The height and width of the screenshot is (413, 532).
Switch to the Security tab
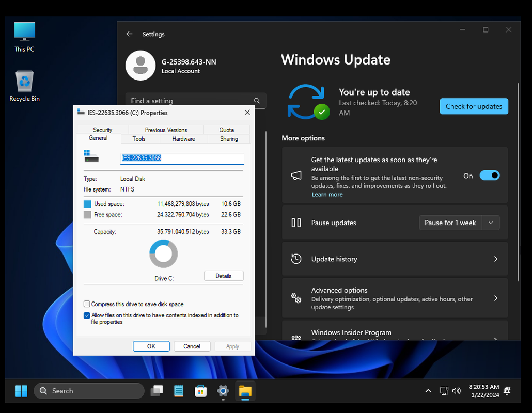click(x=102, y=130)
